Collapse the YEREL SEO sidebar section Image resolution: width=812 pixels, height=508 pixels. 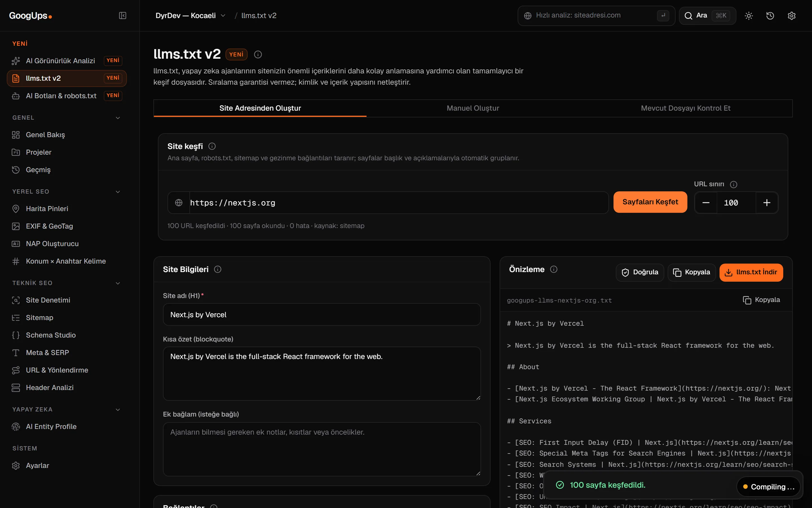(118, 192)
